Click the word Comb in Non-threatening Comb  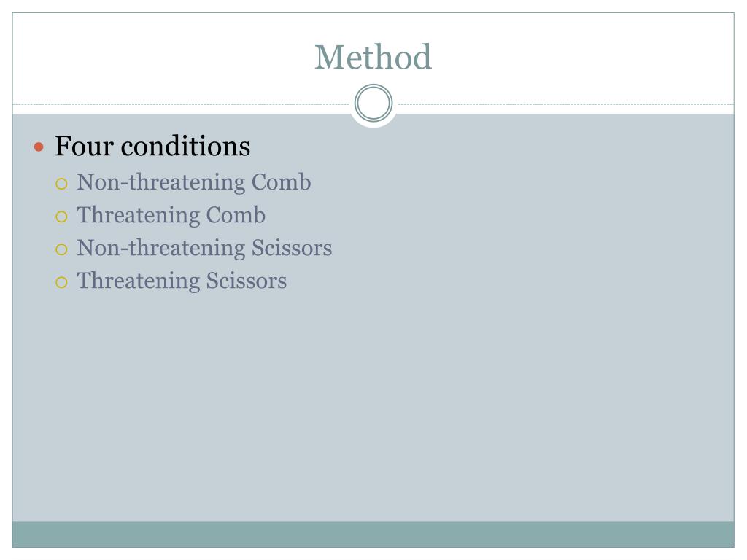(281, 182)
